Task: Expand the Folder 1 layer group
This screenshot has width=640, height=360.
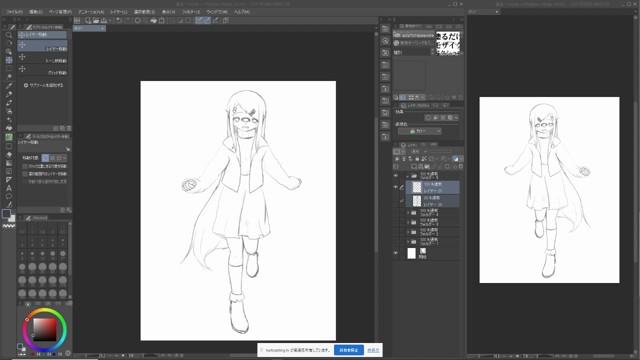Action: coord(407,242)
